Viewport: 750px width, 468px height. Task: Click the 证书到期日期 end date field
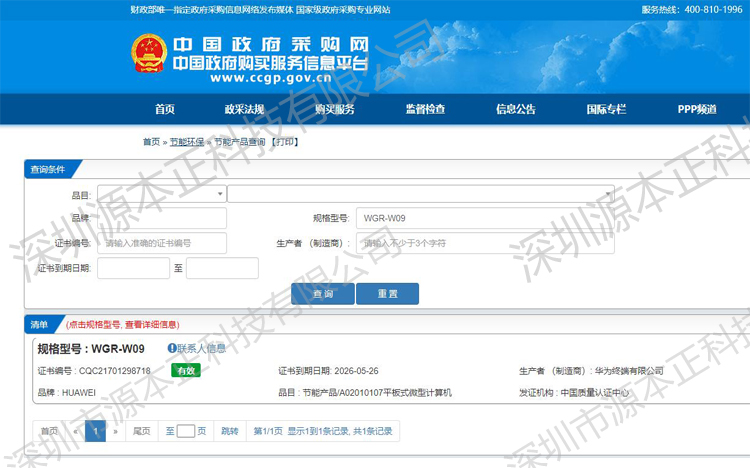[222, 268]
